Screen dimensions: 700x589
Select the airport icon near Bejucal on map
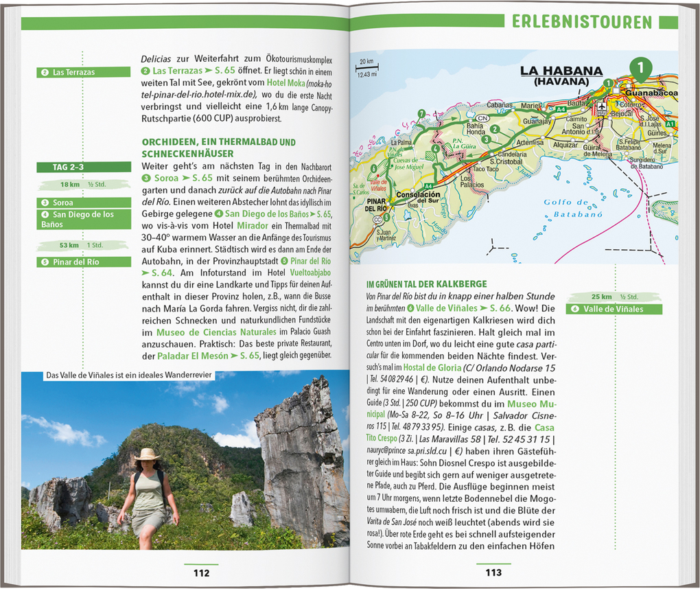[x=602, y=106]
